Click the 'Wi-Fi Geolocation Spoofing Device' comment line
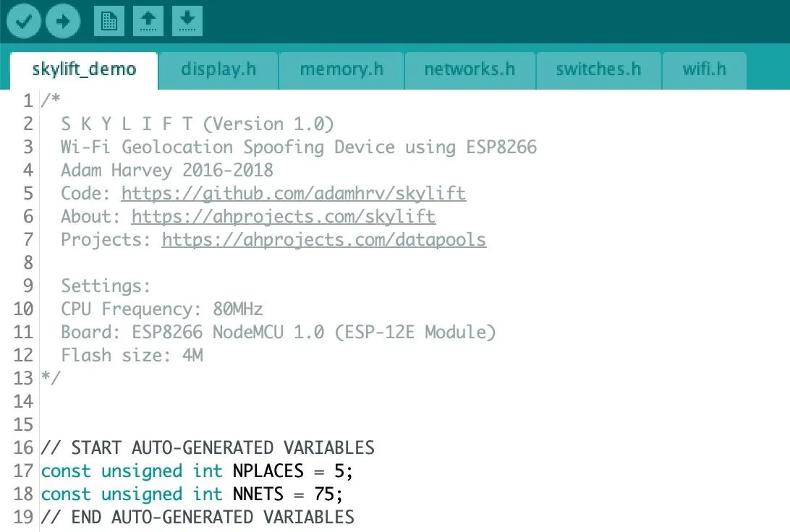790x532 pixels. [299, 147]
